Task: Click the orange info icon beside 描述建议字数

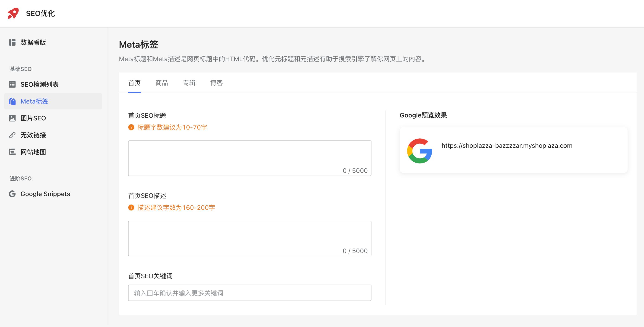Action: tap(131, 208)
